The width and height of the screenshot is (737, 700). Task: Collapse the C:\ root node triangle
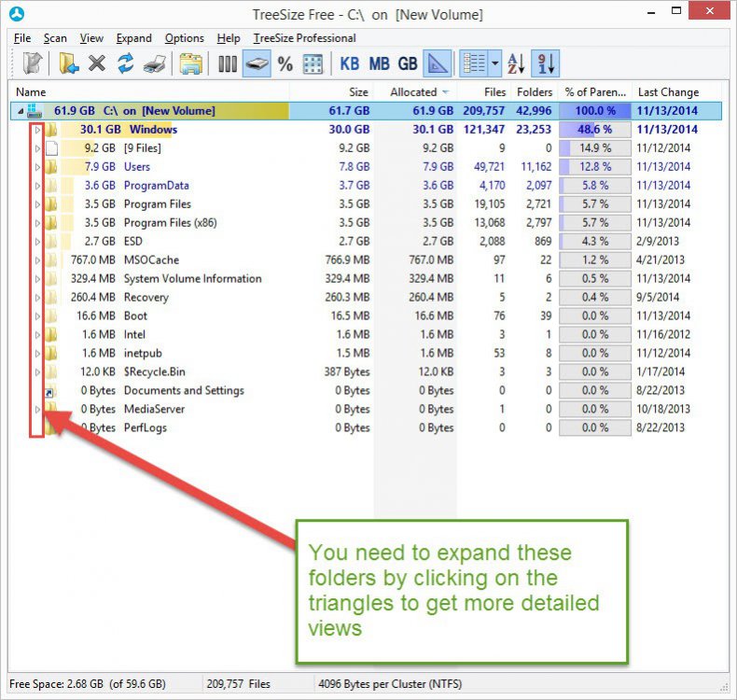pyautogui.click(x=21, y=111)
